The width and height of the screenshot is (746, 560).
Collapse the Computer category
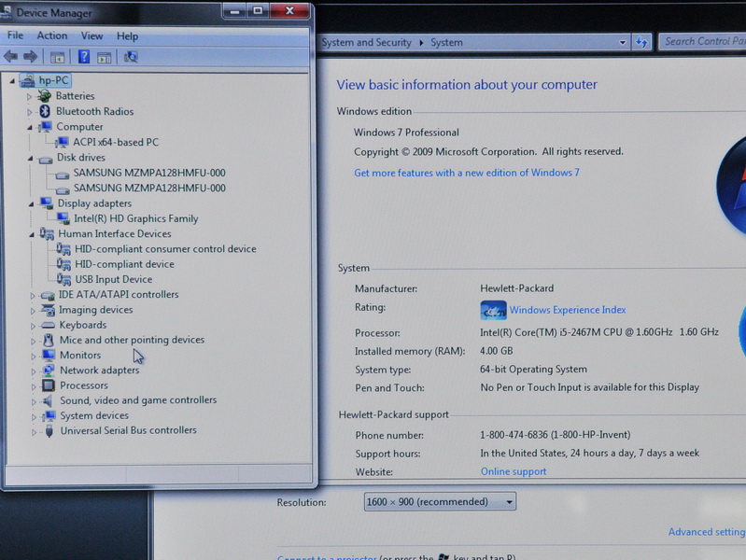click(x=30, y=127)
